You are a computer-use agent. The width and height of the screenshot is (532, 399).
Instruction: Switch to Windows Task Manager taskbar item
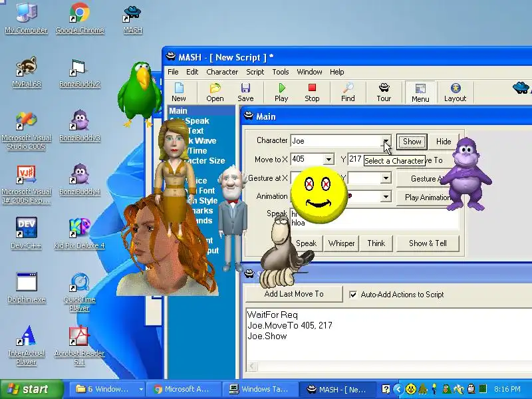tap(259, 389)
